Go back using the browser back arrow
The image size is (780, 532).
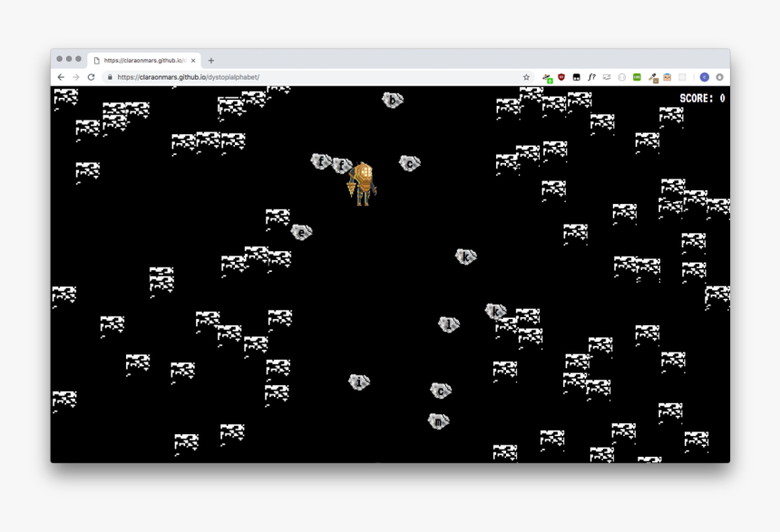tap(61, 77)
